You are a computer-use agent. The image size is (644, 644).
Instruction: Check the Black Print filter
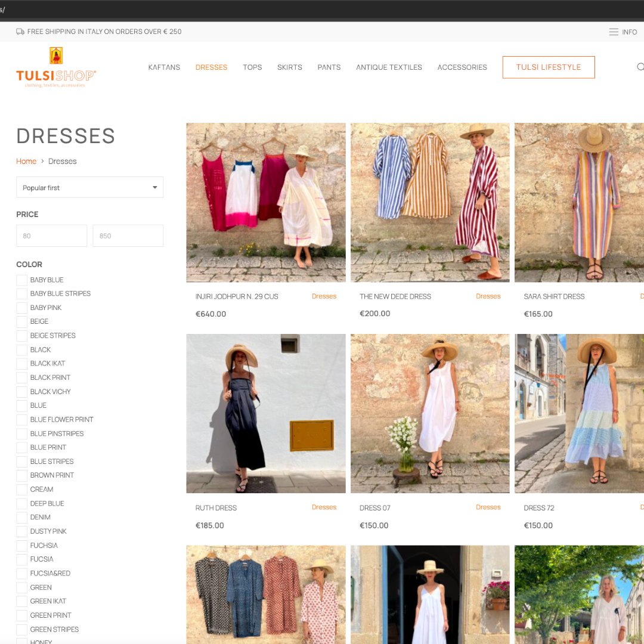tap(22, 377)
